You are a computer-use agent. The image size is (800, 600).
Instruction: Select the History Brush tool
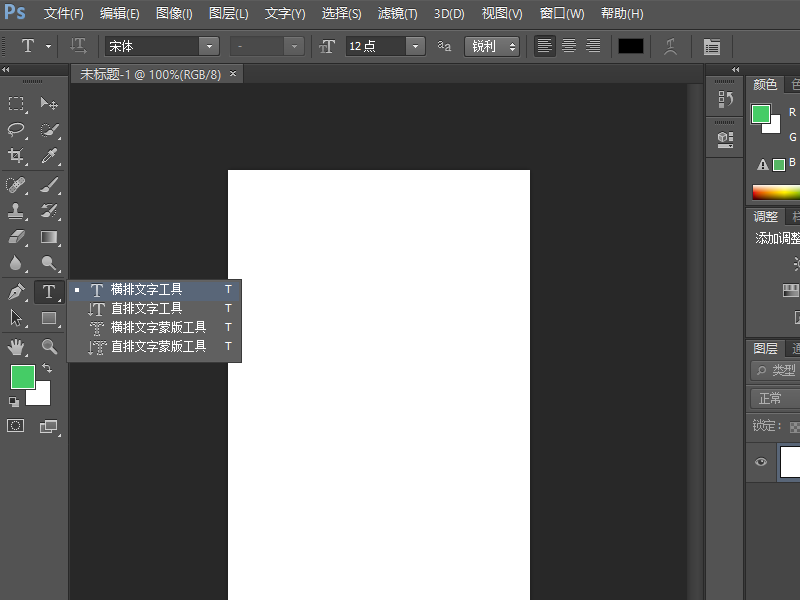click(49, 211)
